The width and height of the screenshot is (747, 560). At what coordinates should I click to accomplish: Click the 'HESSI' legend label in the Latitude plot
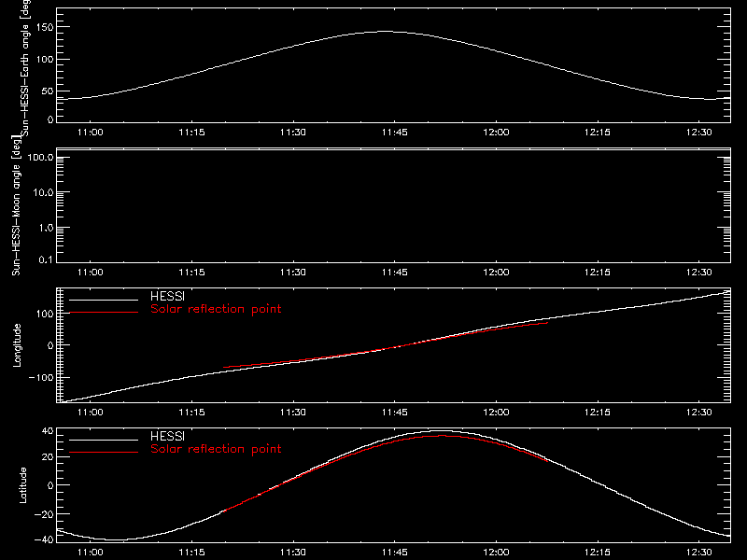tap(167, 436)
